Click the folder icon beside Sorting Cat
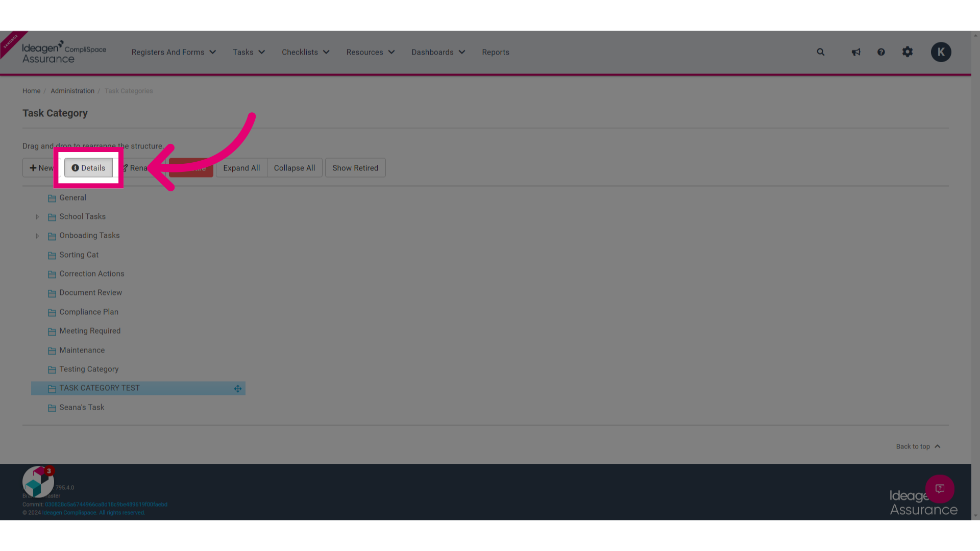 [52, 256]
